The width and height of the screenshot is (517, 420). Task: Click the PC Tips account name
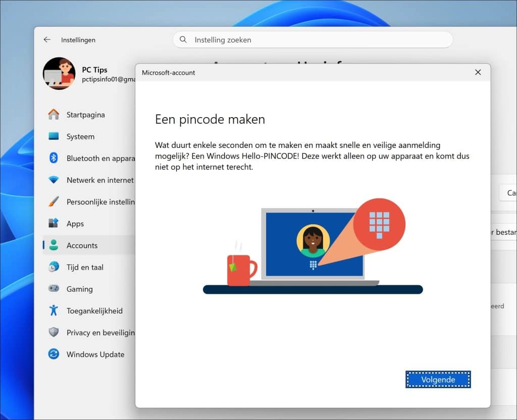coord(94,70)
